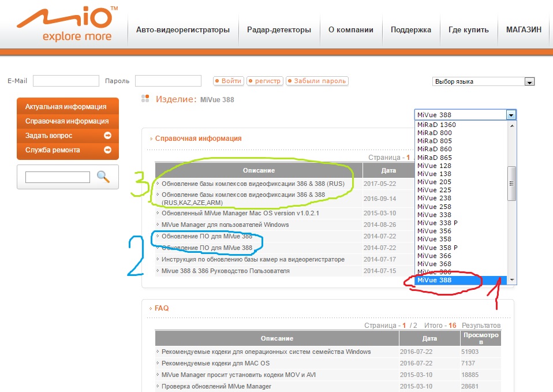Open Рекомендуемые кодеки для MAC OS link
The image size is (553, 392).
pyautogui.click(x=215, y=363)
